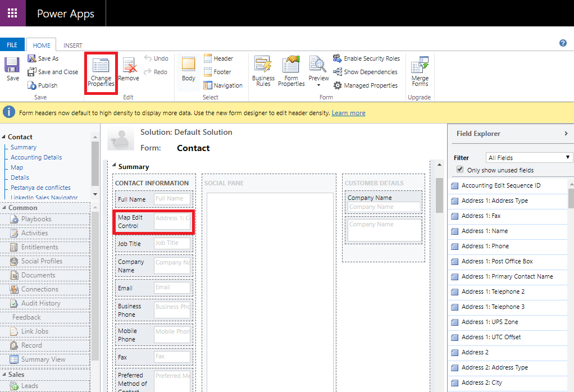Open Form Properties

[291, 71]
